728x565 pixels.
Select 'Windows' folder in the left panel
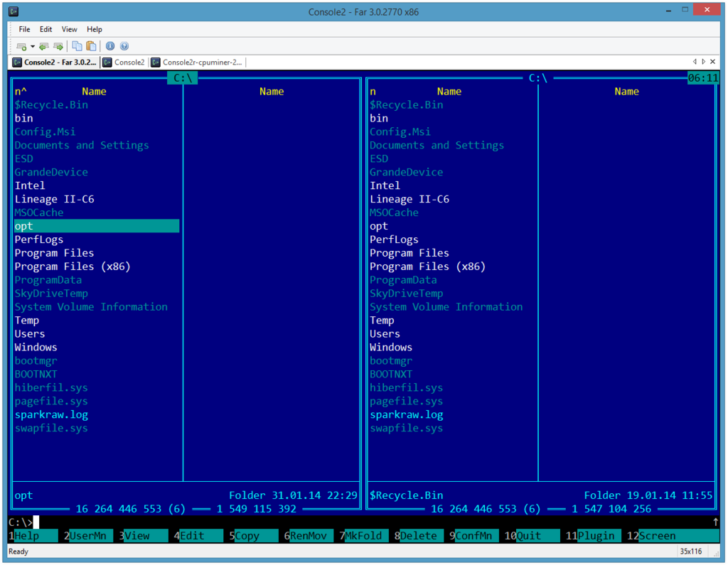(x=36, y=348)
